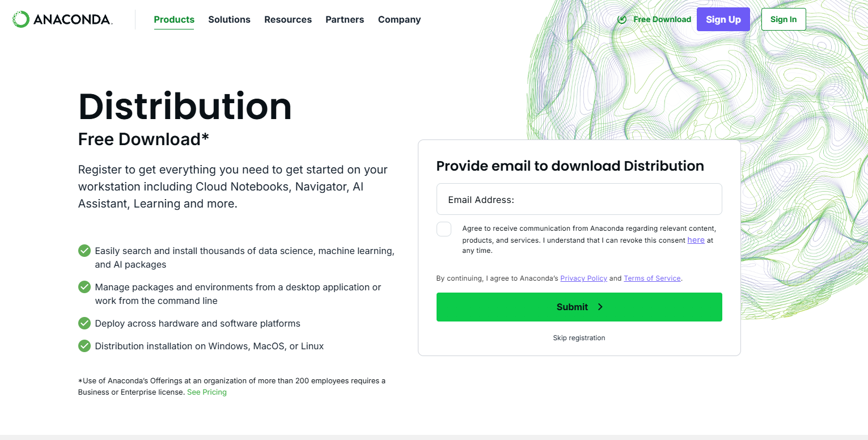Open the Terms of Service link
The image size is (868, 440).
pyautogui.click(x=652, y=278)
